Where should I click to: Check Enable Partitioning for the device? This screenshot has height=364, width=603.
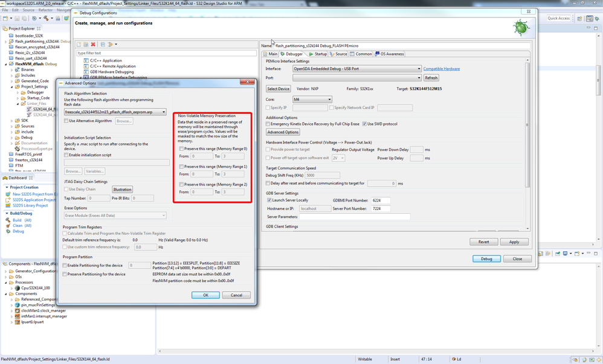65,265
